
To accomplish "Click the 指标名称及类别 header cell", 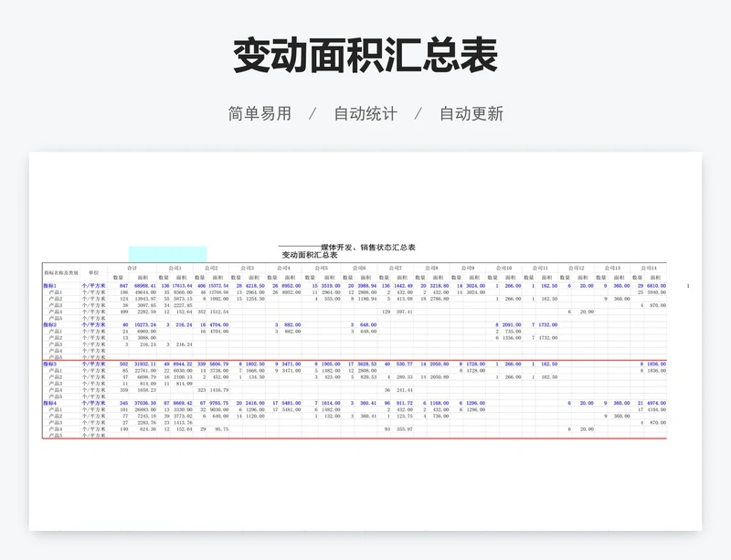I will (x=61, y=273).
